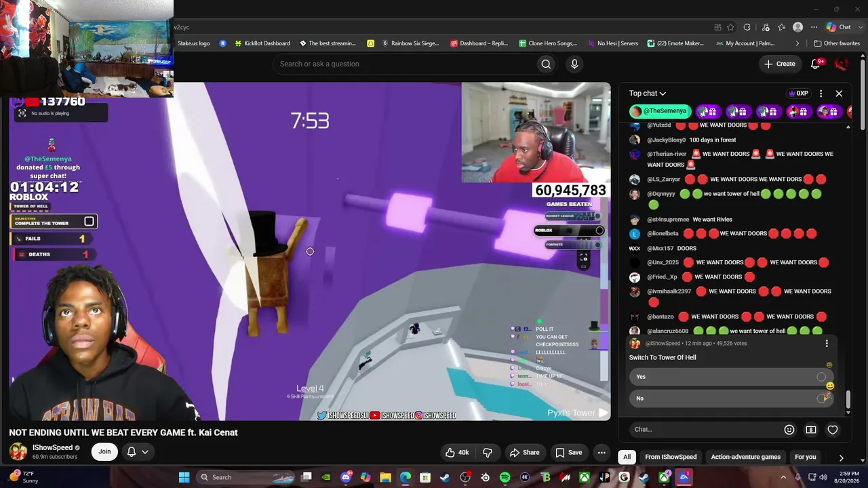868x488 pixels.
Task: Click the Join channel button
Action: [x=104, y=451]
